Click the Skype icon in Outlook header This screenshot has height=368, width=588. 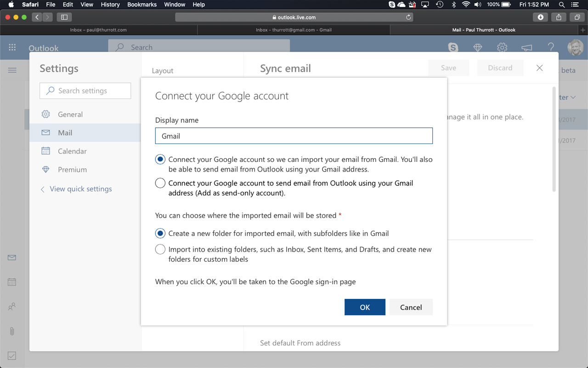pos(453,47)
